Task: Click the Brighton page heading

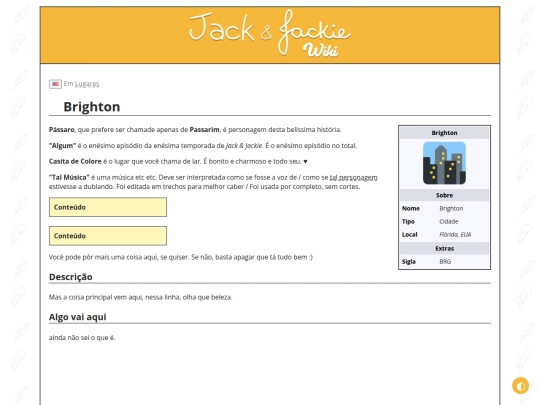Action: tap(92, 107)
